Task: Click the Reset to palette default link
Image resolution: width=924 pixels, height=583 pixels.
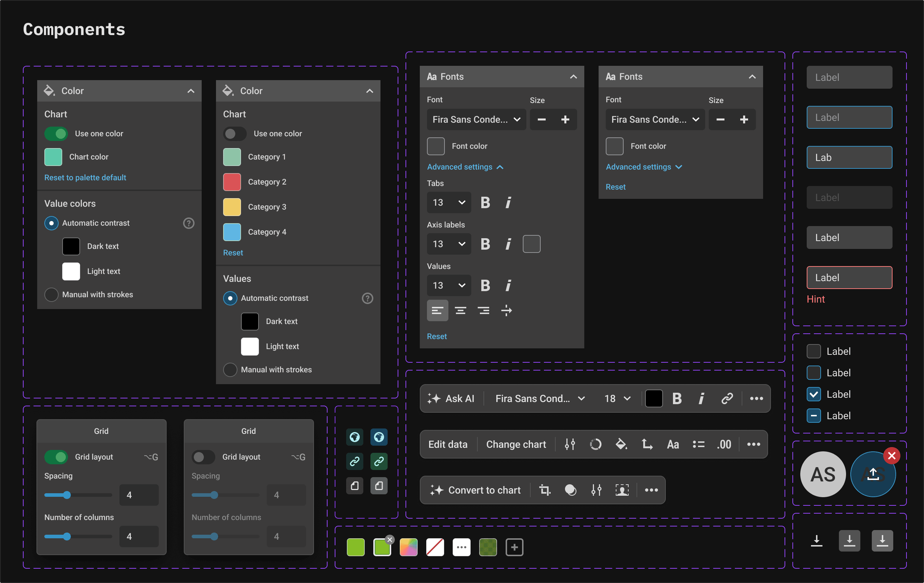Action: coord(85,178)
